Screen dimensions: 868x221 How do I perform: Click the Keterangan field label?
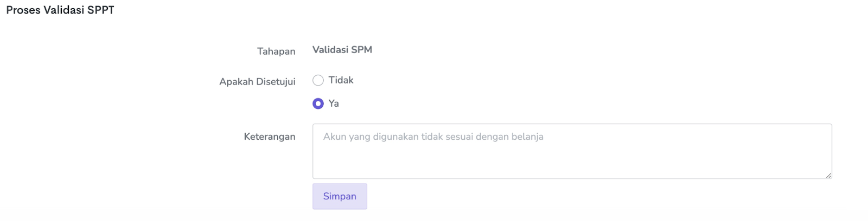click(x=270, y=136)
